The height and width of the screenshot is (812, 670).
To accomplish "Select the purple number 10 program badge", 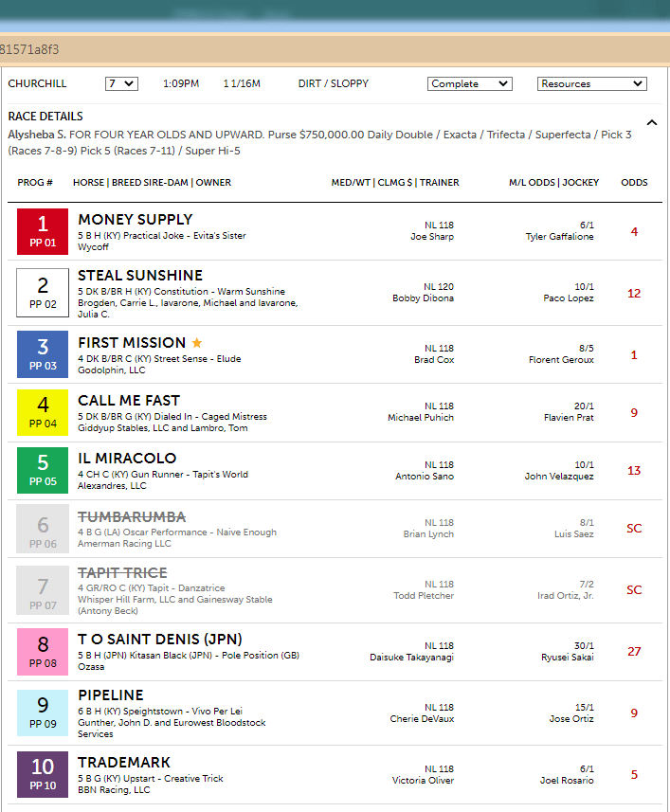I will pyautogui.click(x=43, y=775).
